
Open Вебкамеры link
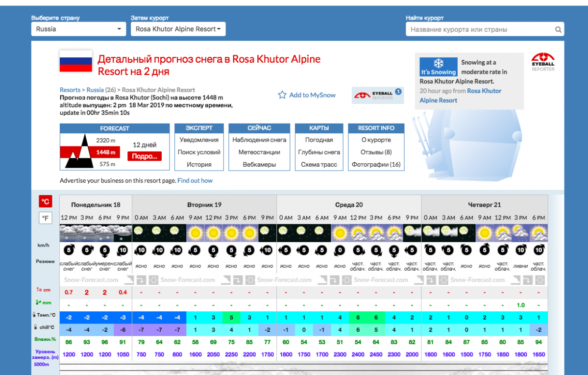(x=259, y=165)
